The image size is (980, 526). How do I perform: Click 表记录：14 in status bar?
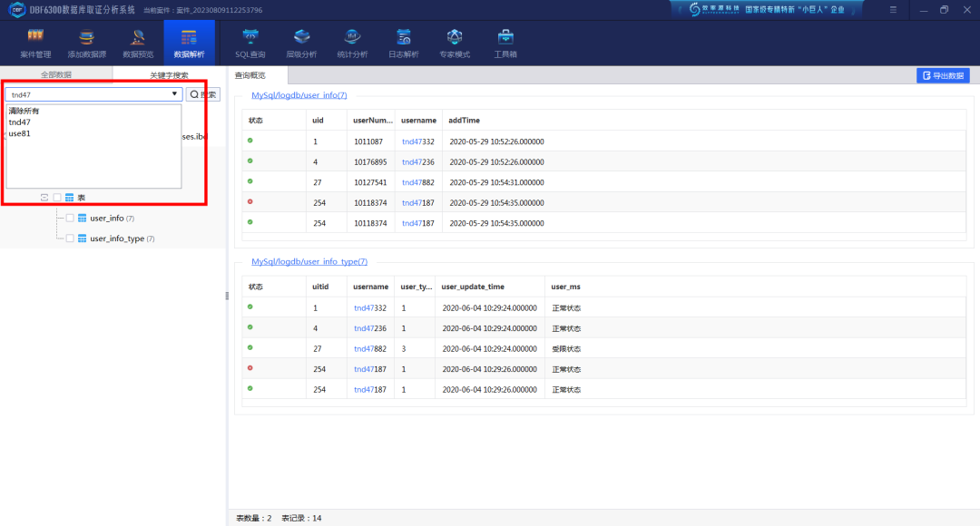click(301, 519)
